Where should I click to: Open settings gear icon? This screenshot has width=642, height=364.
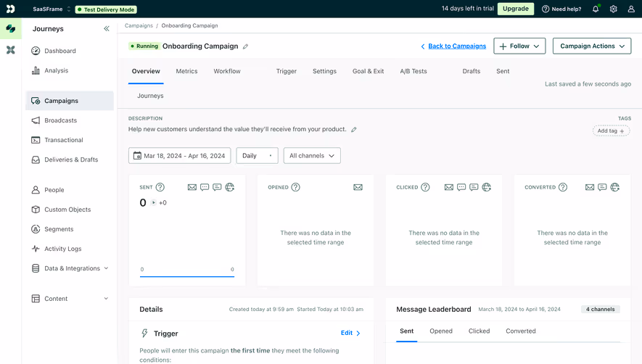(613, 9)
